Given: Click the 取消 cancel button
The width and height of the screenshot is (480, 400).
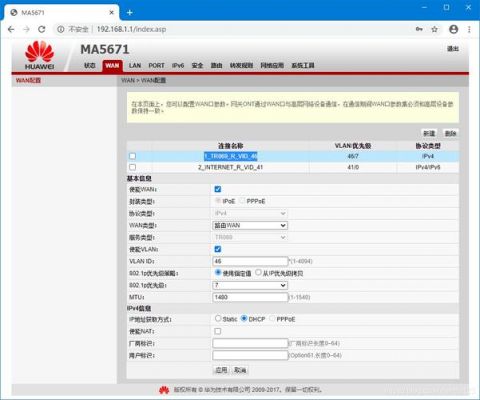Looking at the screenshot, I should point(240,370).
